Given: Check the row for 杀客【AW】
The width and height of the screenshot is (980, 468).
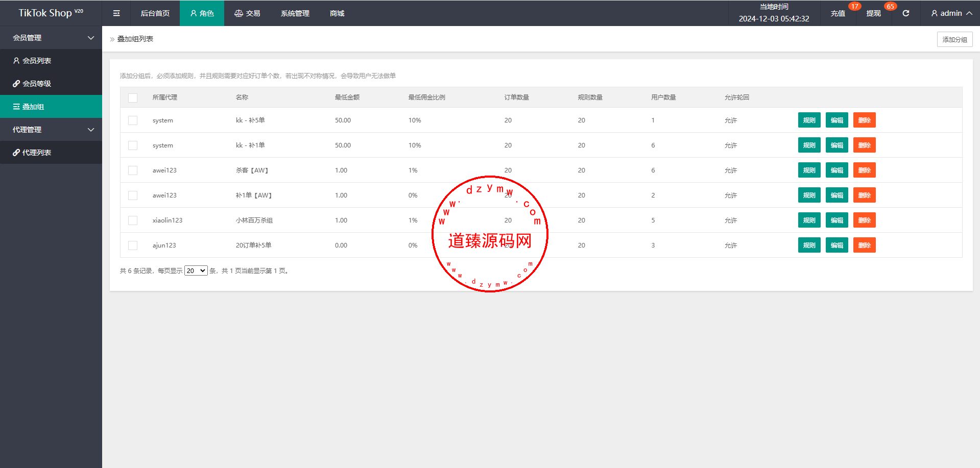Looking at the screenshot, I should pyautogui.click(x=133, y=170).
